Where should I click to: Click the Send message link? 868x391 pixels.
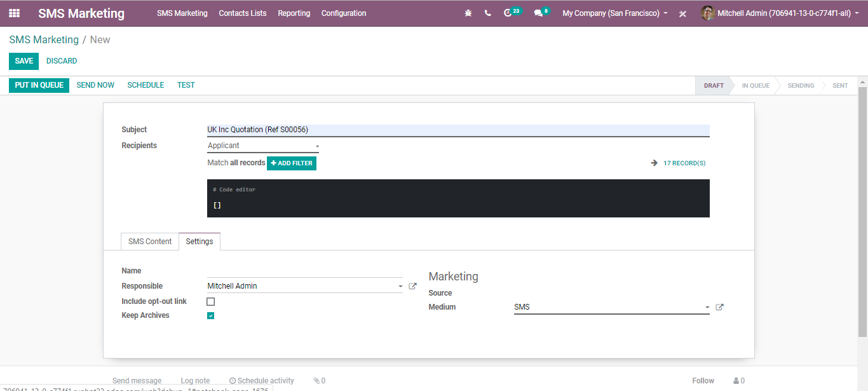tap(137, 381)
